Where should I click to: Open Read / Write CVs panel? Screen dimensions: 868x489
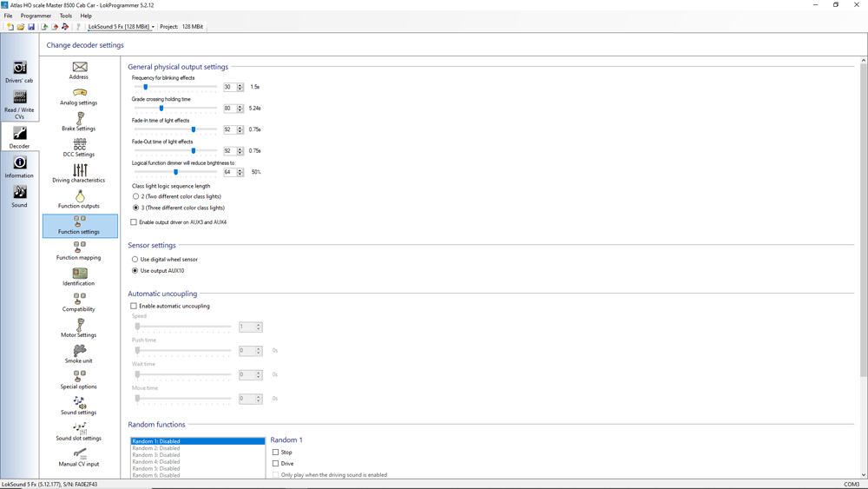coord(19,104)
